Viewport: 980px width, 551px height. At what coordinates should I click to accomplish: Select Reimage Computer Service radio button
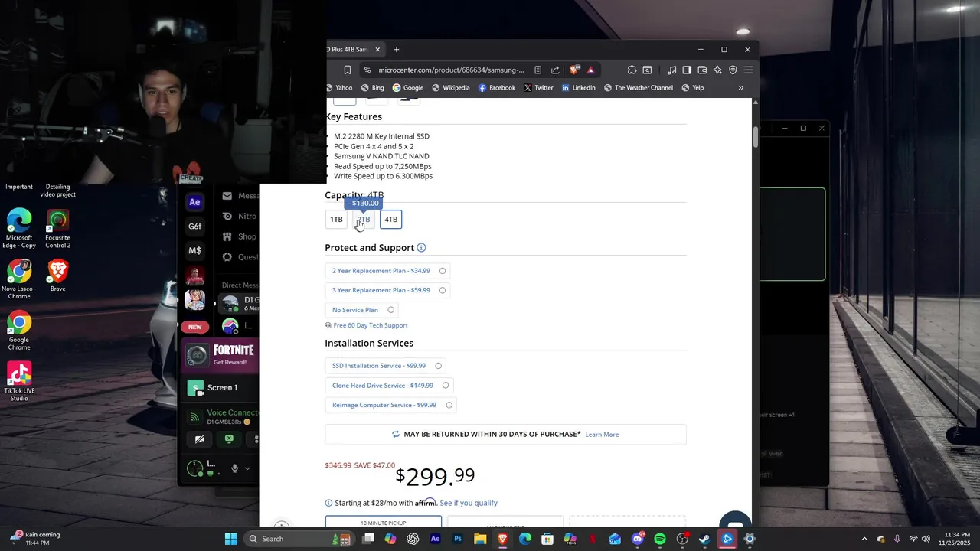coord(449,405)
